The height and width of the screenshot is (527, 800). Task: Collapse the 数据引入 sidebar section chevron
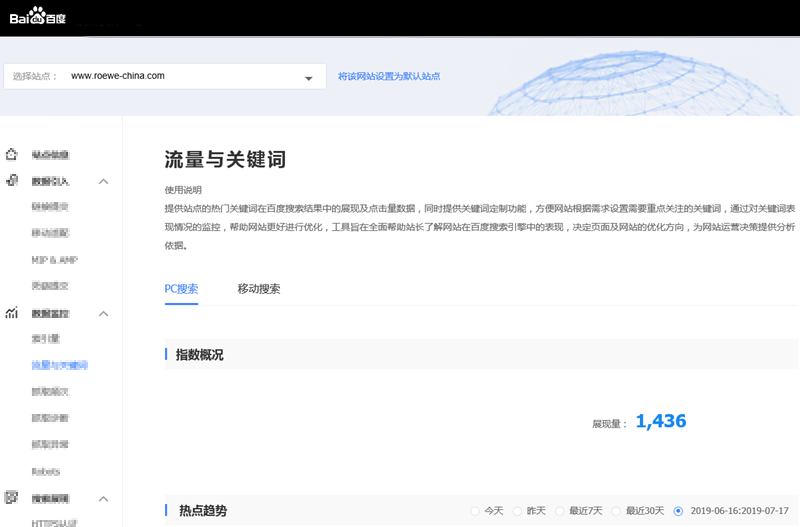(x=103, y=182)
